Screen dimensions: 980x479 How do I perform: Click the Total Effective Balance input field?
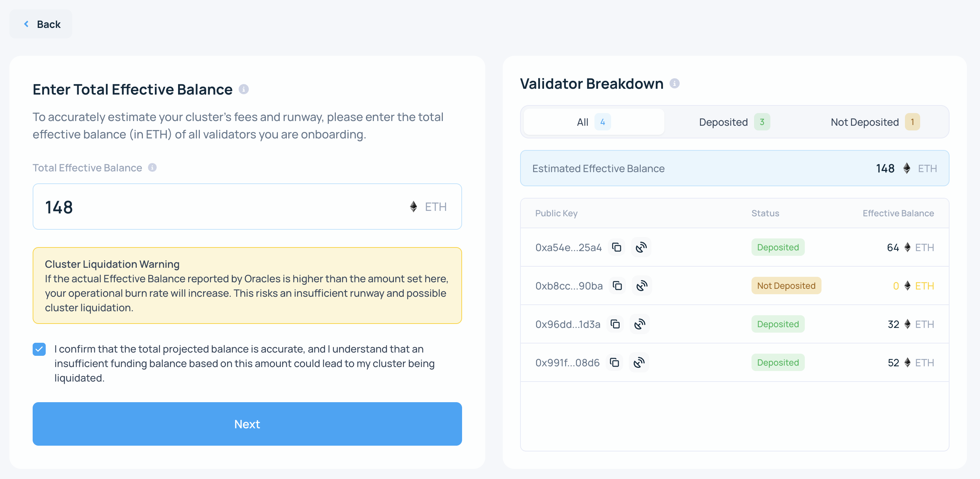(x=221, y=207)
